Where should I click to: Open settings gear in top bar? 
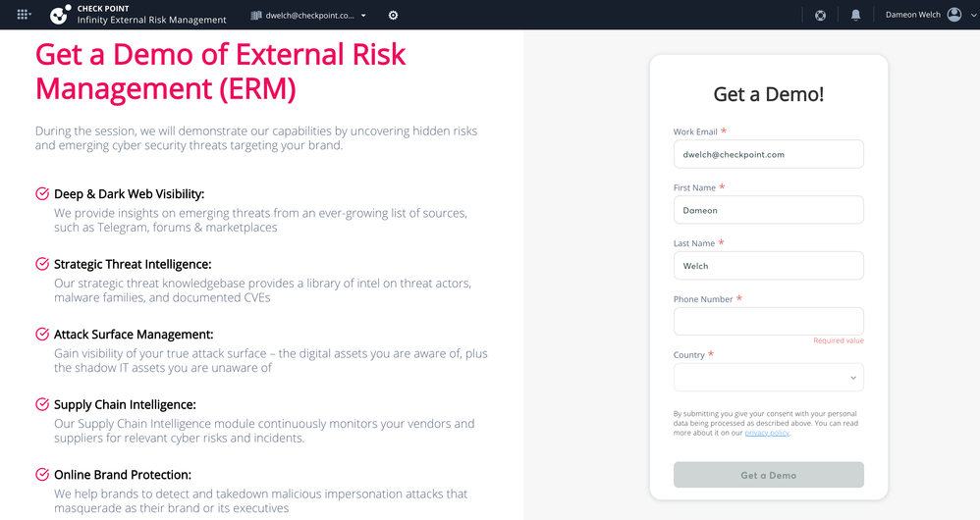(393, 15)
